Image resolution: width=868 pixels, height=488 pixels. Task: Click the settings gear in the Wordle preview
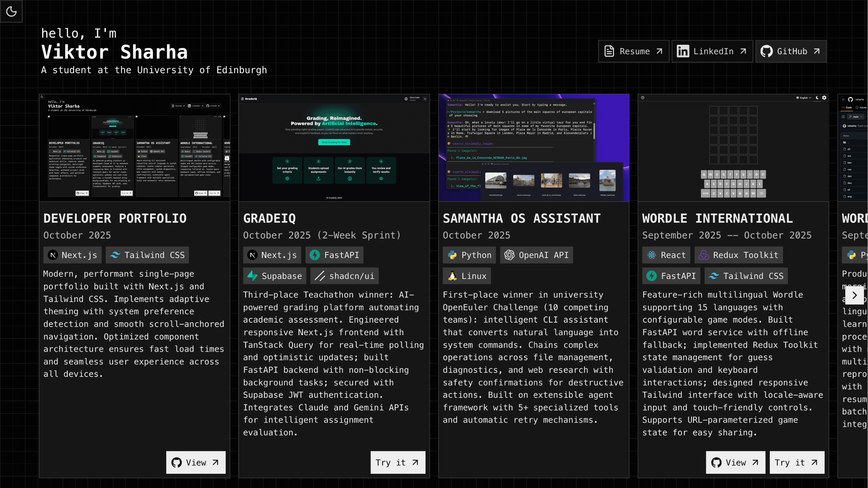click(x=825, y=98)
